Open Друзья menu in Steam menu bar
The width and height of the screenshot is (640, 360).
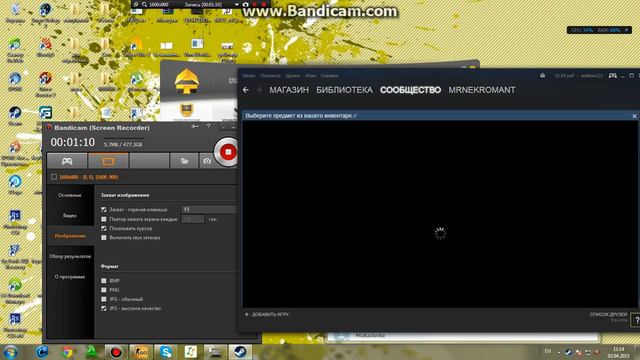293,76
